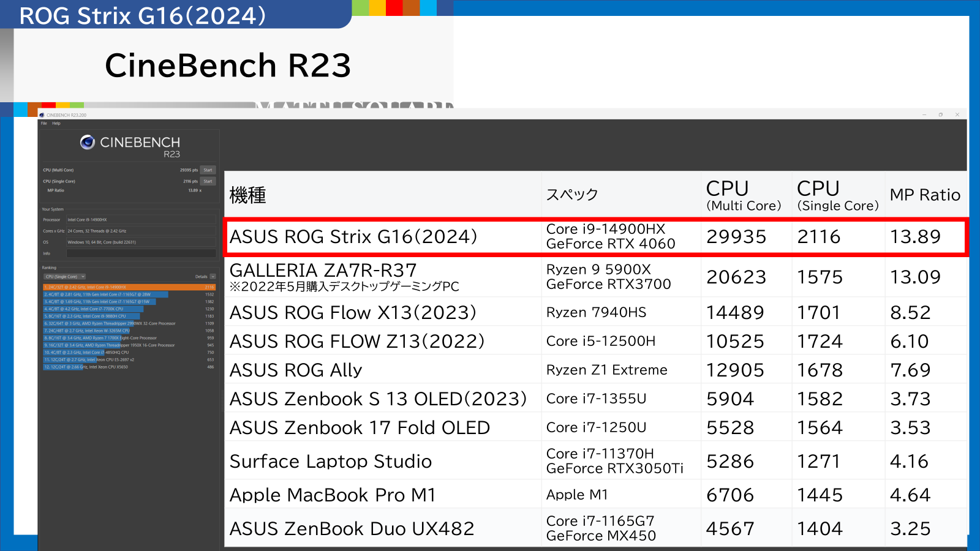Select ranking entry for Core i7-7700K
980x551 pixels.
point(129,309)
